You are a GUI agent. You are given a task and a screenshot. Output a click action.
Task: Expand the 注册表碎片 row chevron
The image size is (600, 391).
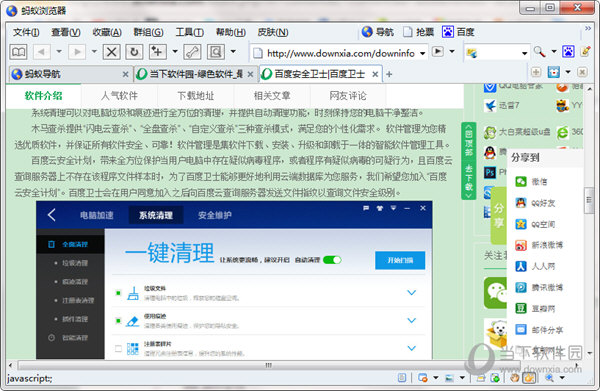[411, 348]
